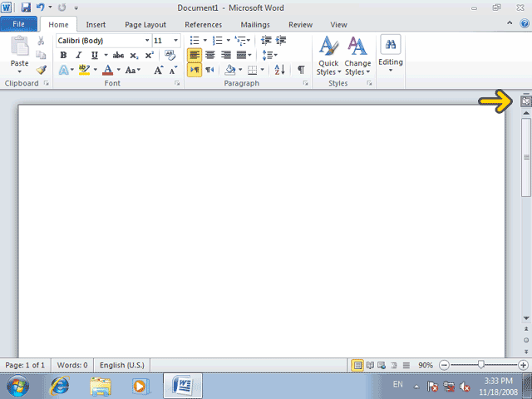Expand the Paste options arrow
The width and height of the screenshot is (532, 399).
(19, 71)
